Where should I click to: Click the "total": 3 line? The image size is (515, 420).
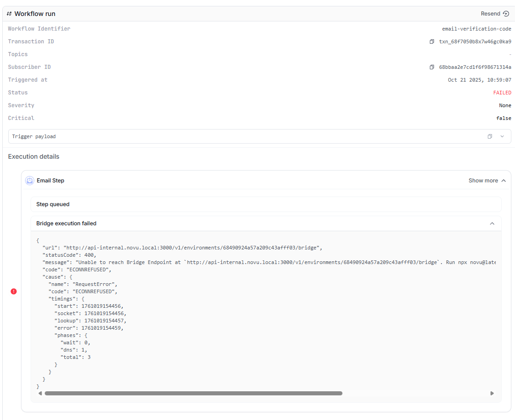pos(75,357)
